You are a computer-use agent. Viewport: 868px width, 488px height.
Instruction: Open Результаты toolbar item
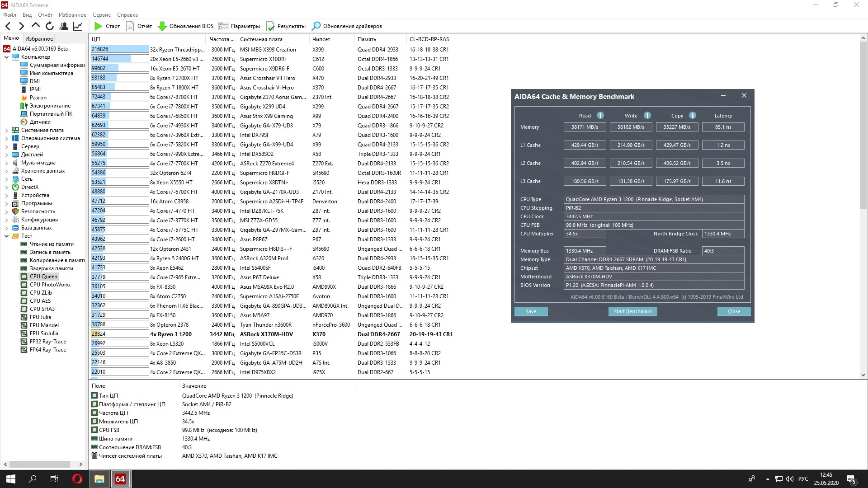point(286,26)
